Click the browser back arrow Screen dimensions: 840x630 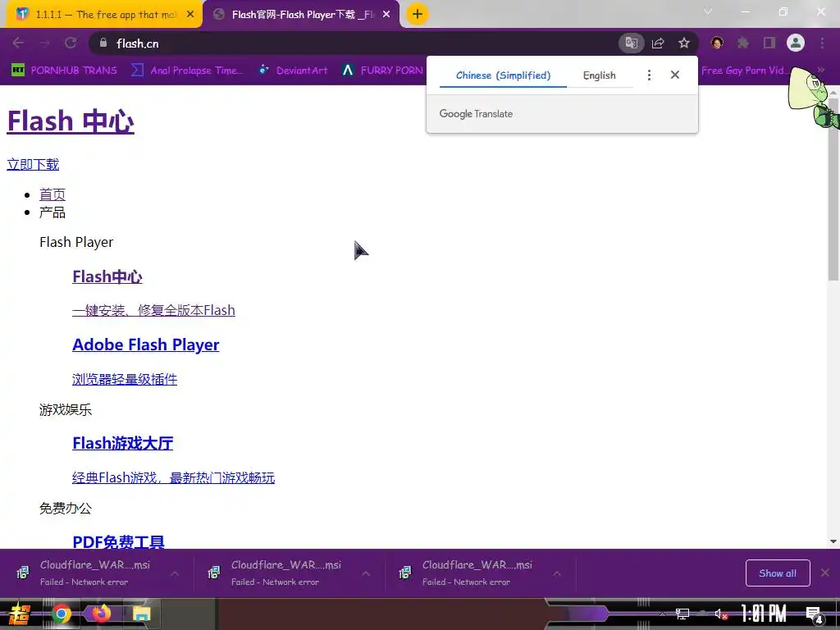pos(18,43)
